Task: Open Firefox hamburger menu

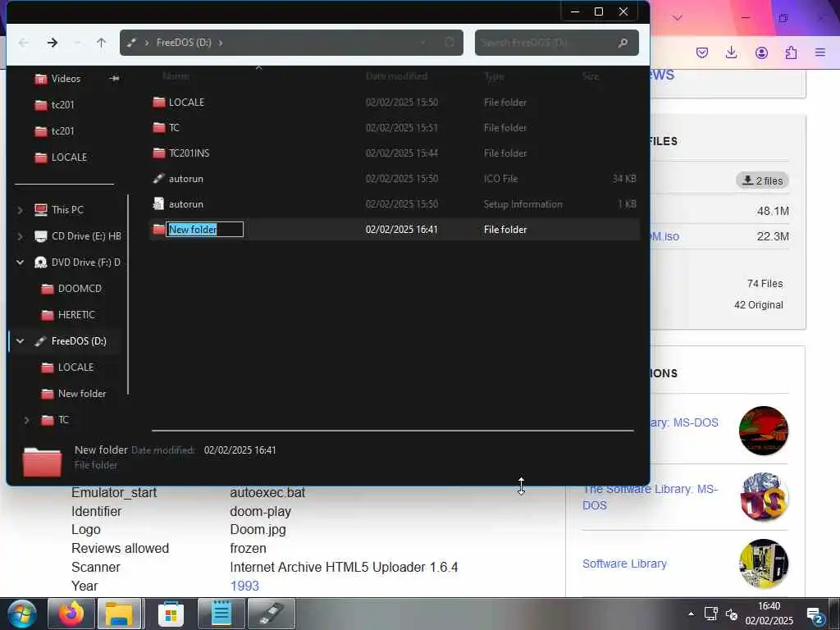Action: point(820,52)
